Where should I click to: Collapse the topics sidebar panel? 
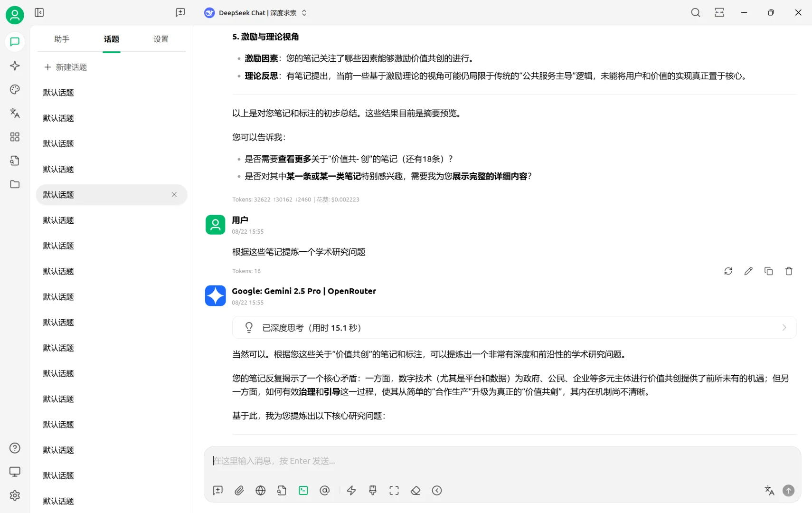click(39, 12)
